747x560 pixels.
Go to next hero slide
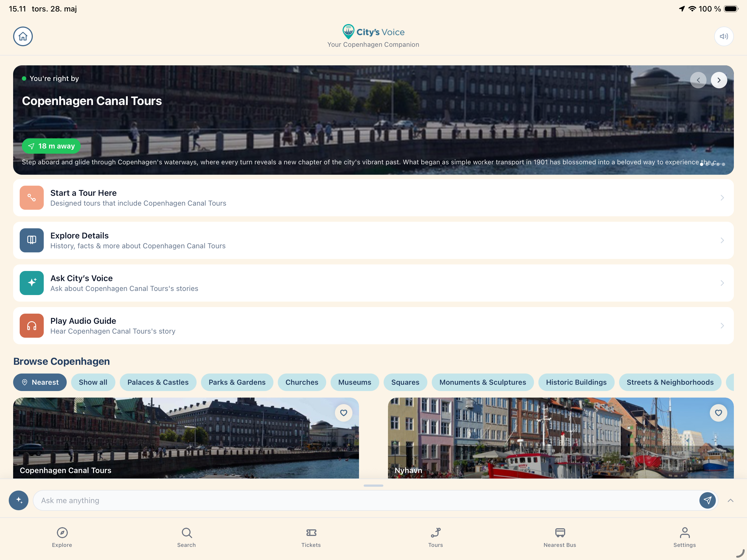tap(719, 80)
